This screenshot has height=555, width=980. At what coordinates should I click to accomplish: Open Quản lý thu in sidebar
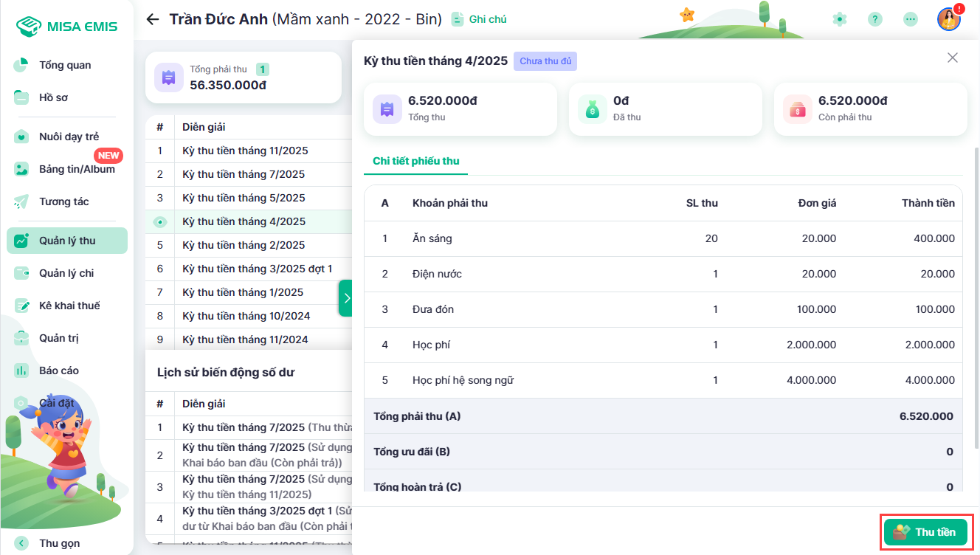(67, 241)
